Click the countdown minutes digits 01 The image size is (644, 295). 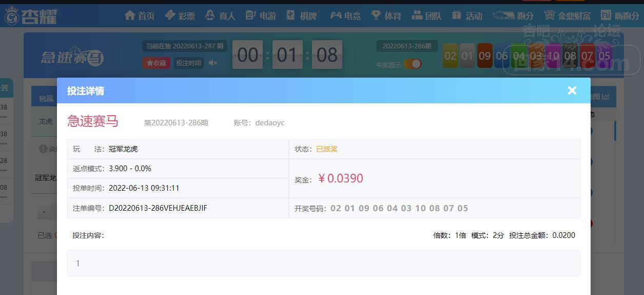[287, 54]
